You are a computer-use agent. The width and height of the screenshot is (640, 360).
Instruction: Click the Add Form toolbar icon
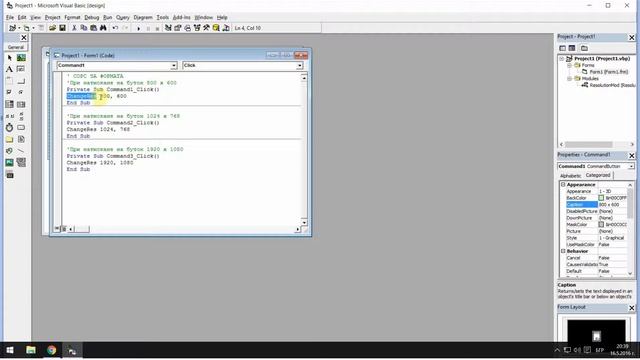(x=26, y=28)
